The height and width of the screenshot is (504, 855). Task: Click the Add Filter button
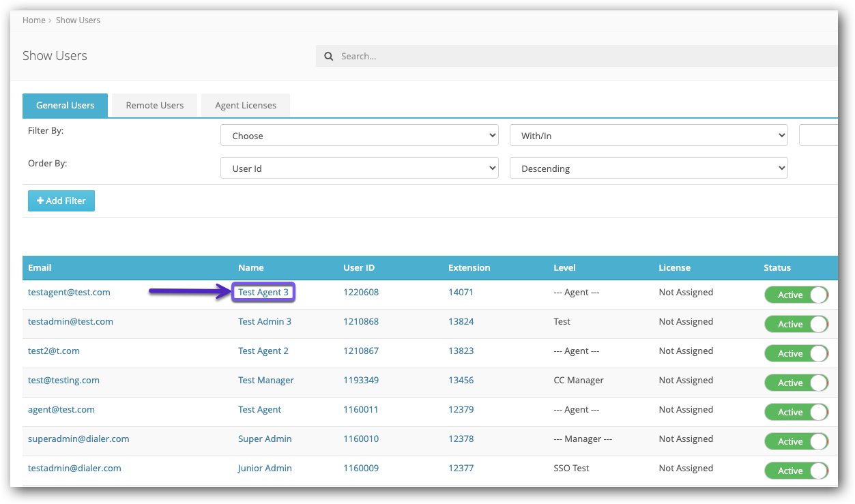click(61, 201)
